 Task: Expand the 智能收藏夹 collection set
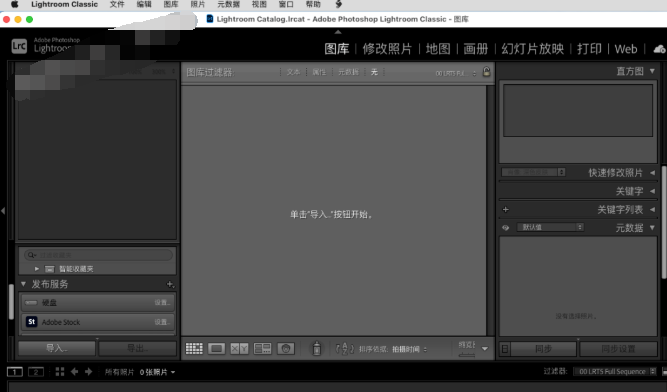point(37,269)
